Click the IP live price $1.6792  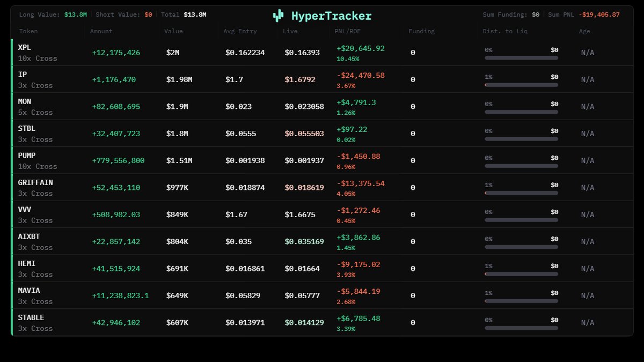tap(300, 79)
